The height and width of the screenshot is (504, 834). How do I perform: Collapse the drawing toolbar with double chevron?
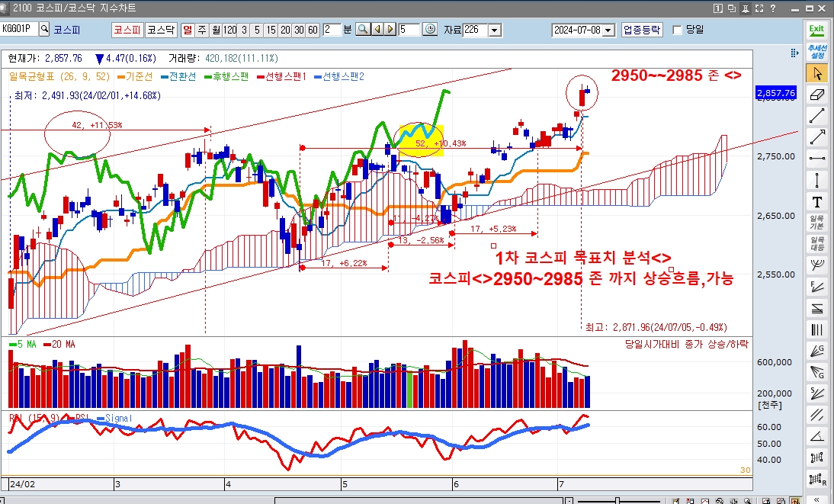pyautogui.click(x=817, y=499)
